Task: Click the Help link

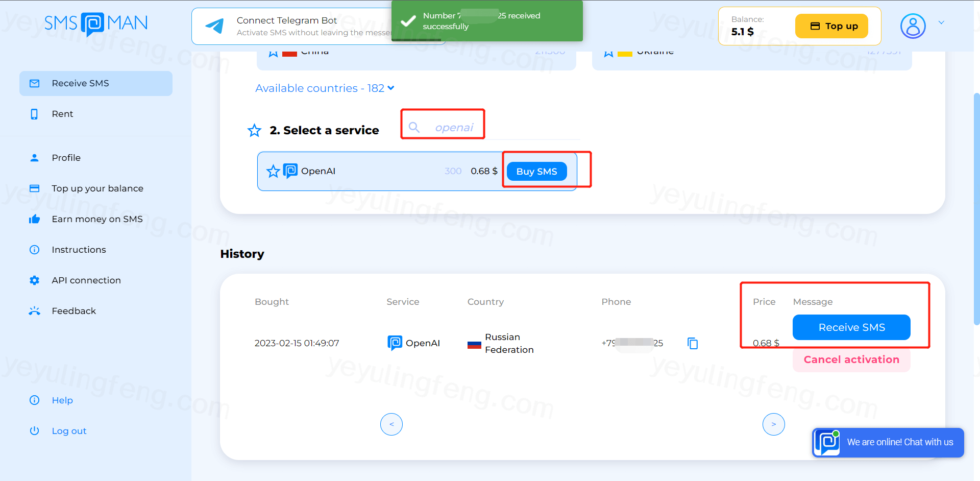Action: click(62, 400)
